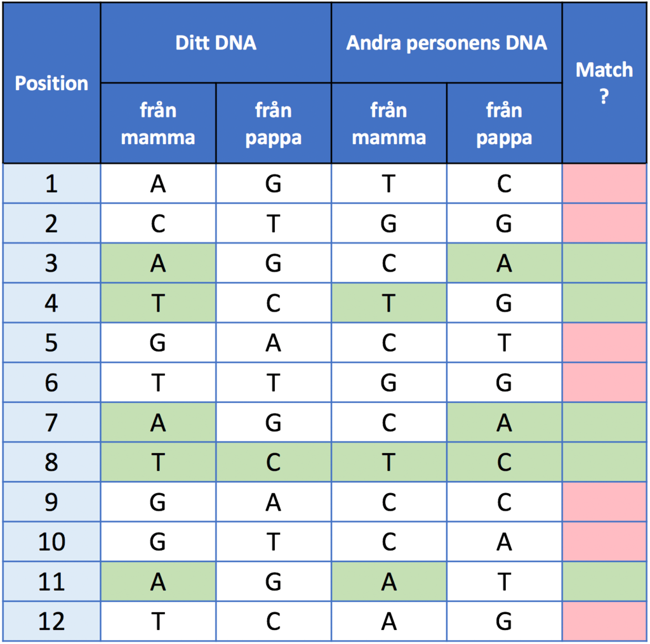Viewport: 650px width, 644px height.
Task: Select the green Match cell for position 8
Action: click(x=604, y=462)
